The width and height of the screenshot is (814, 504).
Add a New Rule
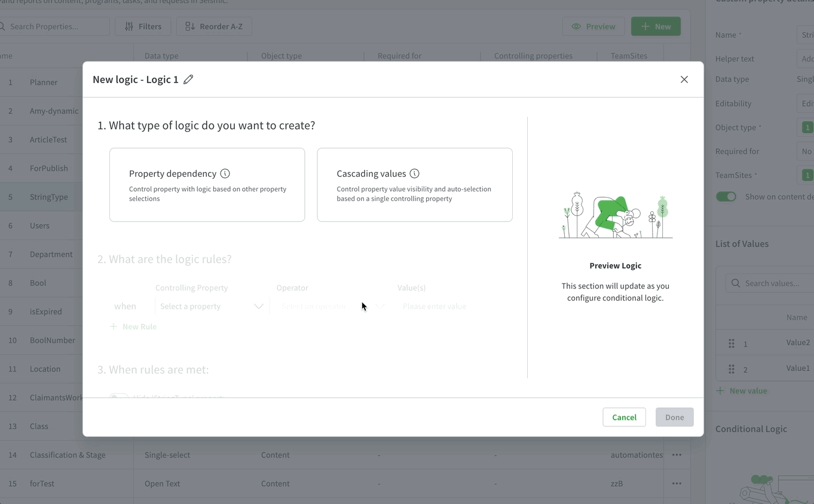133,327
